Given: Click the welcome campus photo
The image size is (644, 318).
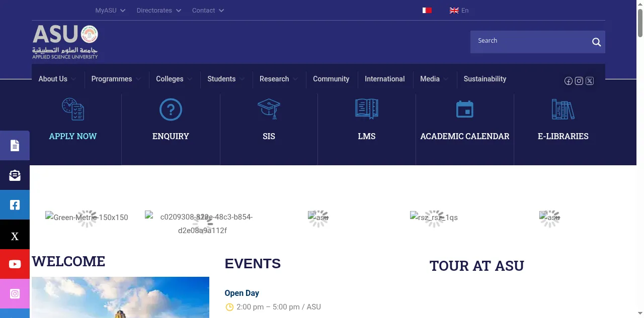Looking at the screenshot, I should pos(120,297).
